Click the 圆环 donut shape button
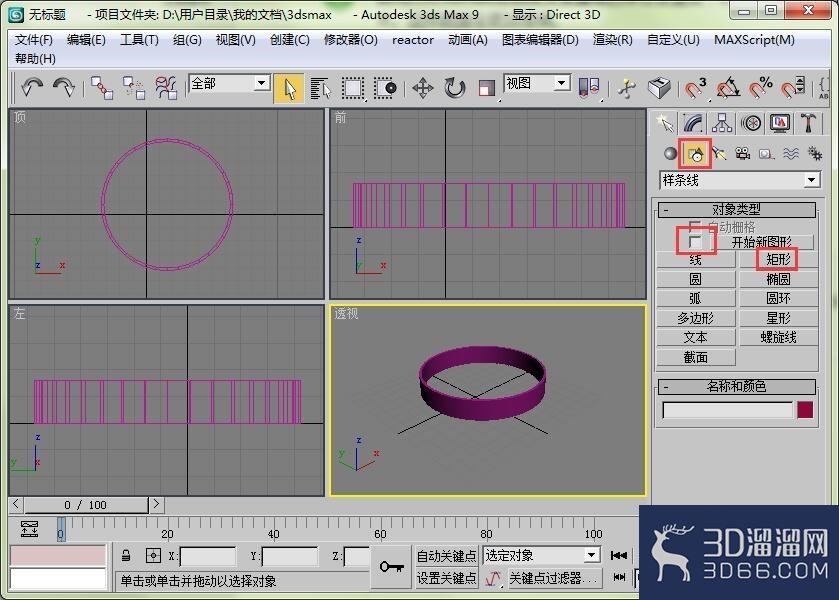Screen dimensions: 839x600 click(x=778, y=298)
